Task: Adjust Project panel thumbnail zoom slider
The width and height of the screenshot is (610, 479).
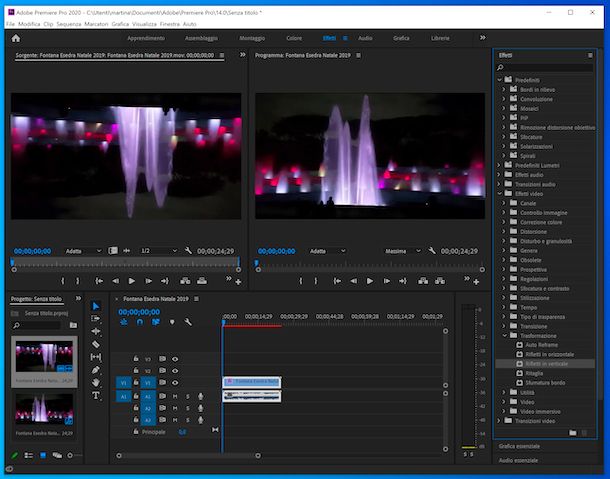Action: (72, 455)
